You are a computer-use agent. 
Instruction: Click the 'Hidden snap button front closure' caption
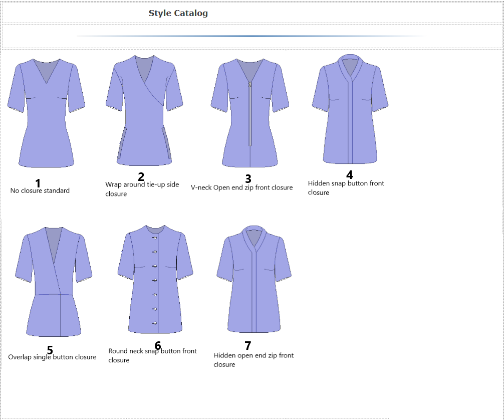[x=346, y=188]
